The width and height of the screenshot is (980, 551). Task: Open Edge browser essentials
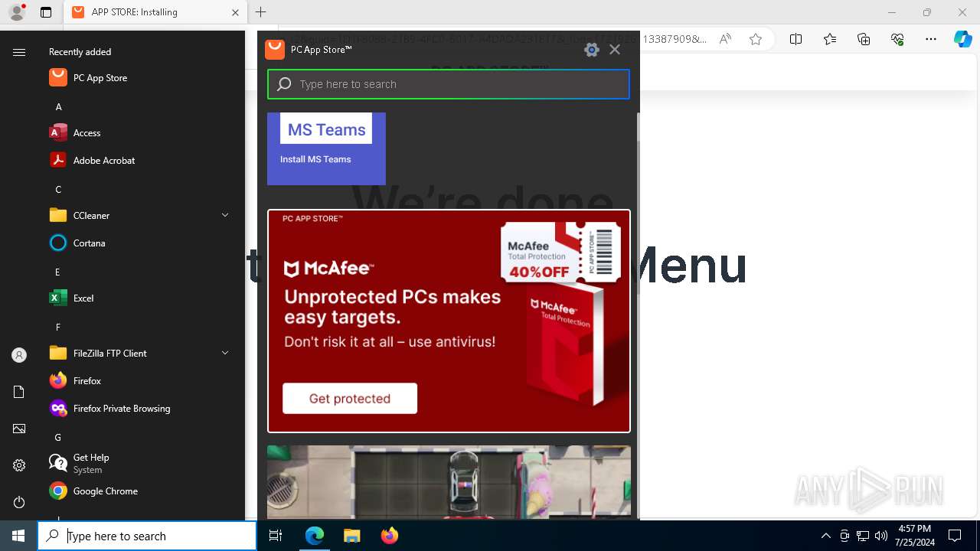point(897,39)
